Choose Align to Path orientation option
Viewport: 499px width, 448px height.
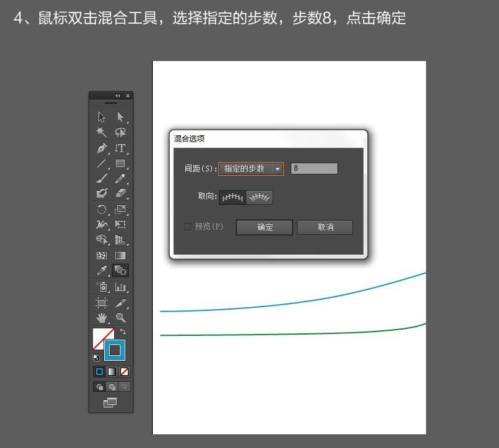[x=259, y=198]
